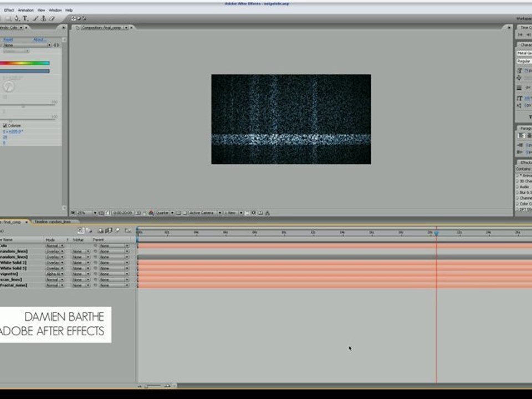
Task: Switch to the final_comp timeline tab
Action: tap(13, 222)
